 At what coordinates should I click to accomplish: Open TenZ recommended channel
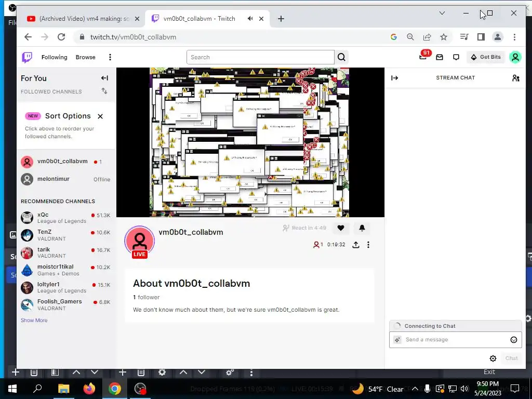click(66, 235)
